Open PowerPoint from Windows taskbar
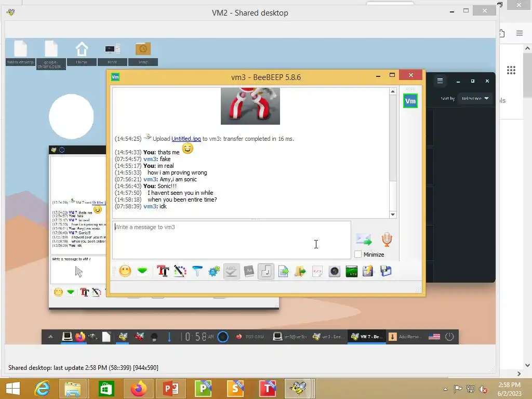This screenshot has height=399, width=532. pos(171,389)
